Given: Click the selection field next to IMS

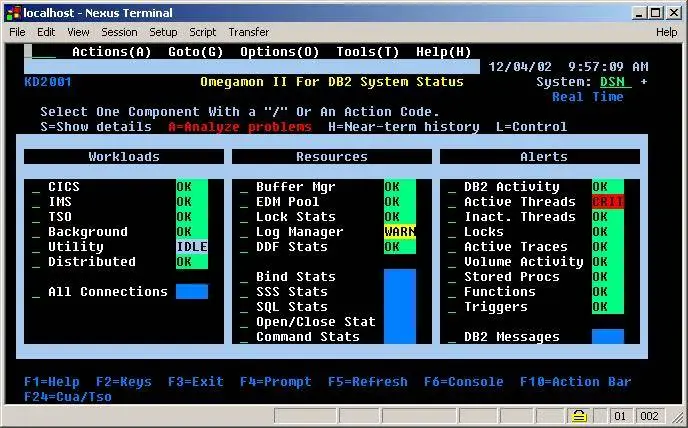Looking at the screenshot, I should [36, 202].
